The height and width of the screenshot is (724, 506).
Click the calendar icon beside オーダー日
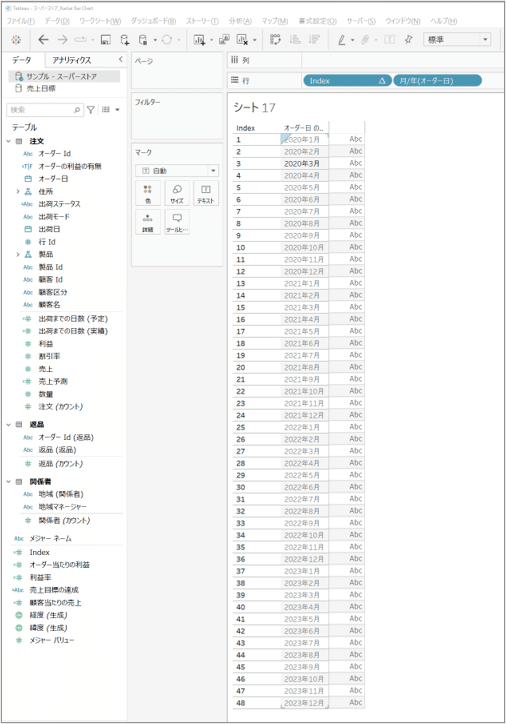(28, 179)
